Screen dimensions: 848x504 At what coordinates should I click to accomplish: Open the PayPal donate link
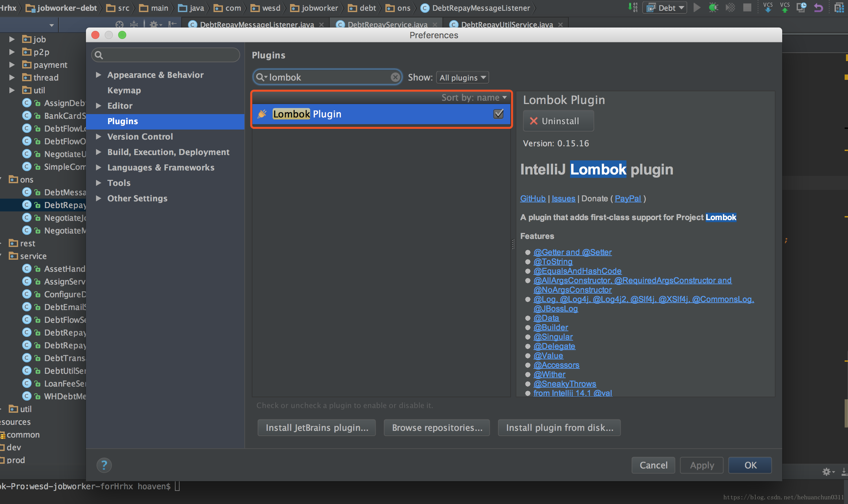point(627,199)
